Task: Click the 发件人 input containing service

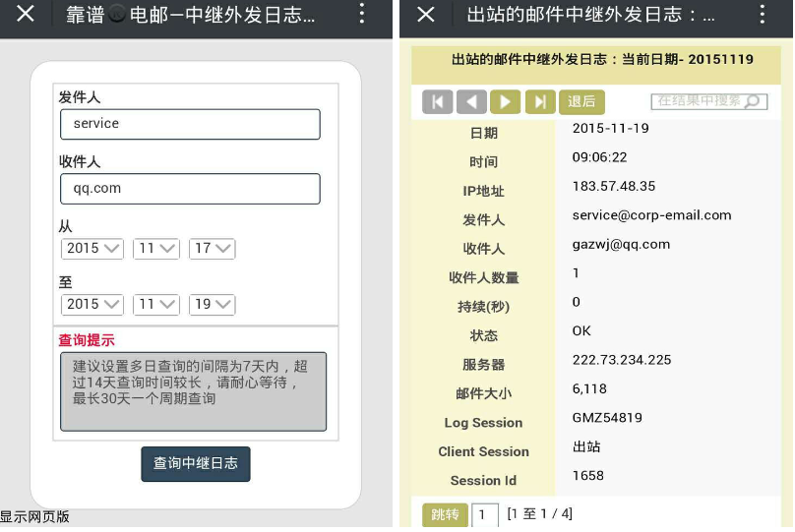Action: coord(190,124)
